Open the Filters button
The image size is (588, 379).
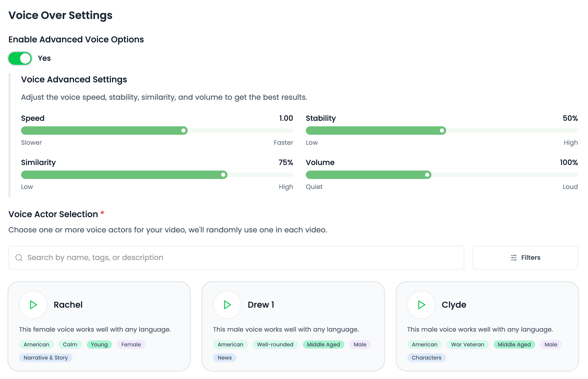[x=525, y=258]
